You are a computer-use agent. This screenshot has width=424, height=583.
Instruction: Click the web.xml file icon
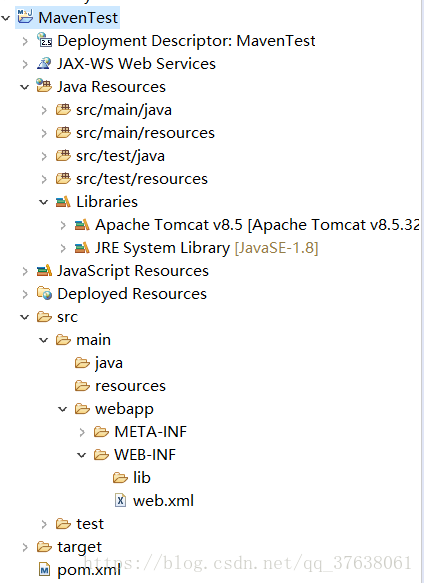point(120,500)
